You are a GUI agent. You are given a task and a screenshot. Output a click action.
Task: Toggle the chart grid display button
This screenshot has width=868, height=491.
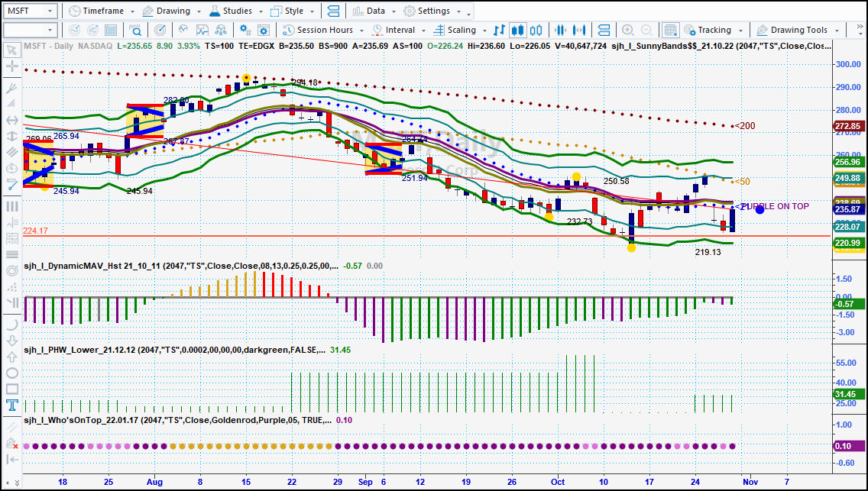click(672, 30)
